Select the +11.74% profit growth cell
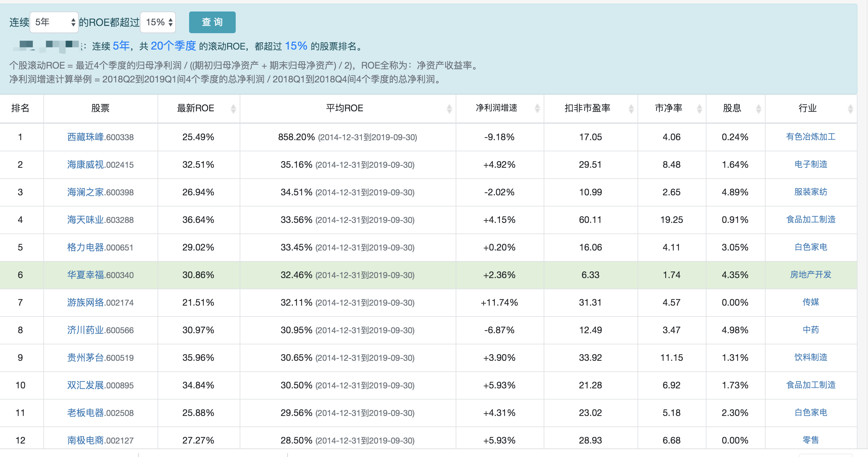Viewport: 868px width, 457px height. [x=499, y=302]
